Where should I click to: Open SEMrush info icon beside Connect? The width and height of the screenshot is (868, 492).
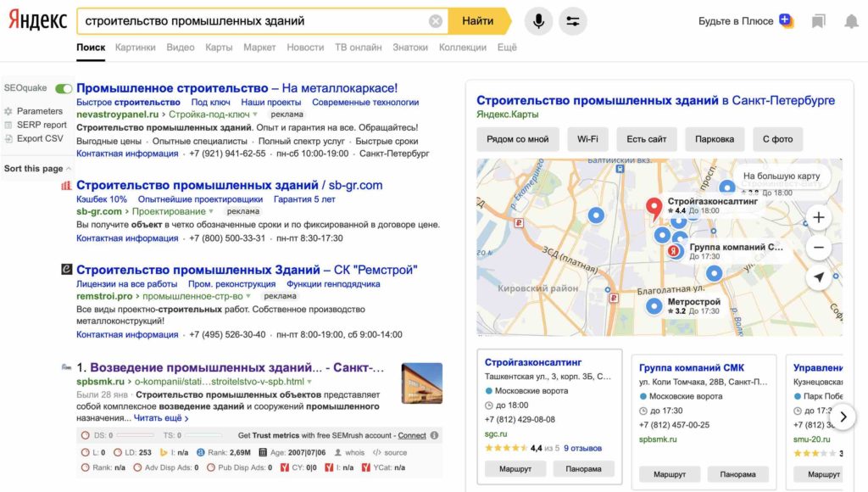pos(435,435)
